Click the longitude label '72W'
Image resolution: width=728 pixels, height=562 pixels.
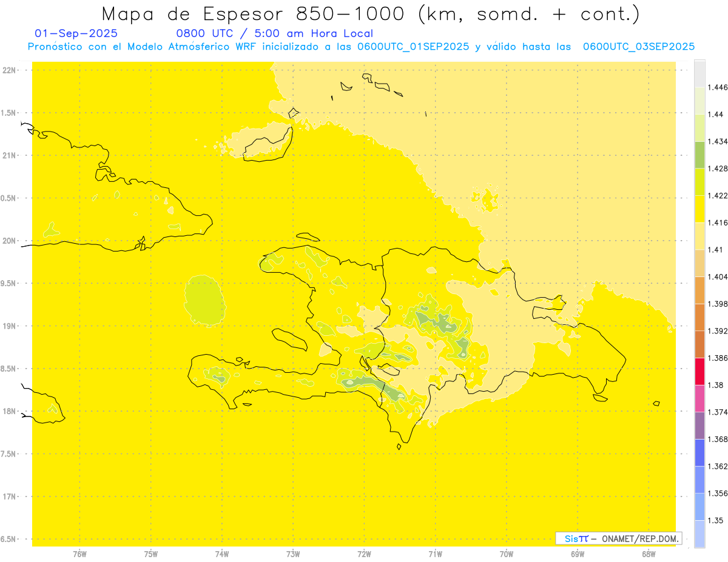[x=364, y=554]
